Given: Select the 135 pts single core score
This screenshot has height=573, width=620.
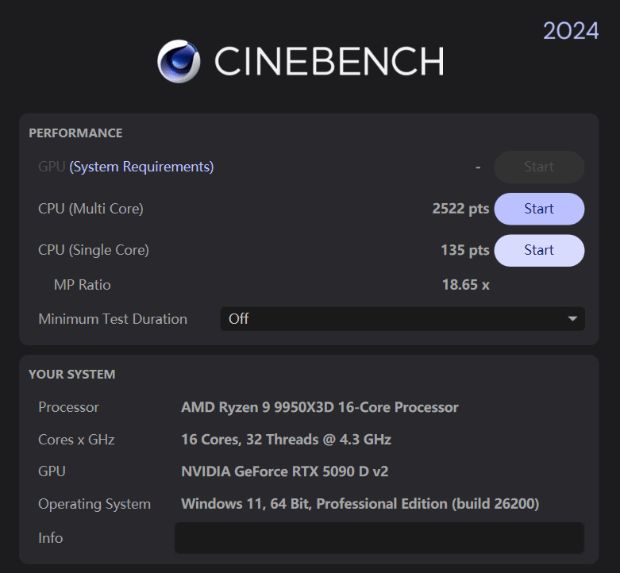Looking at the screenshot, I should [x=465, y=250].
